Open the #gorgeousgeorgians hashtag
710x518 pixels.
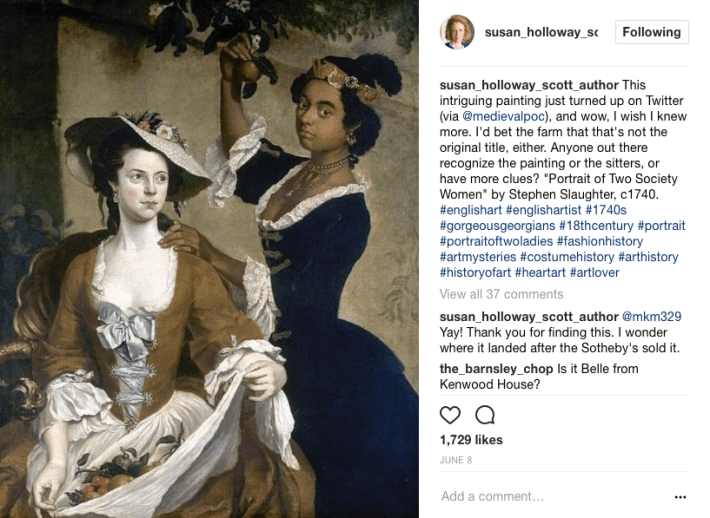pyautogui.click(x=497, y=225)
